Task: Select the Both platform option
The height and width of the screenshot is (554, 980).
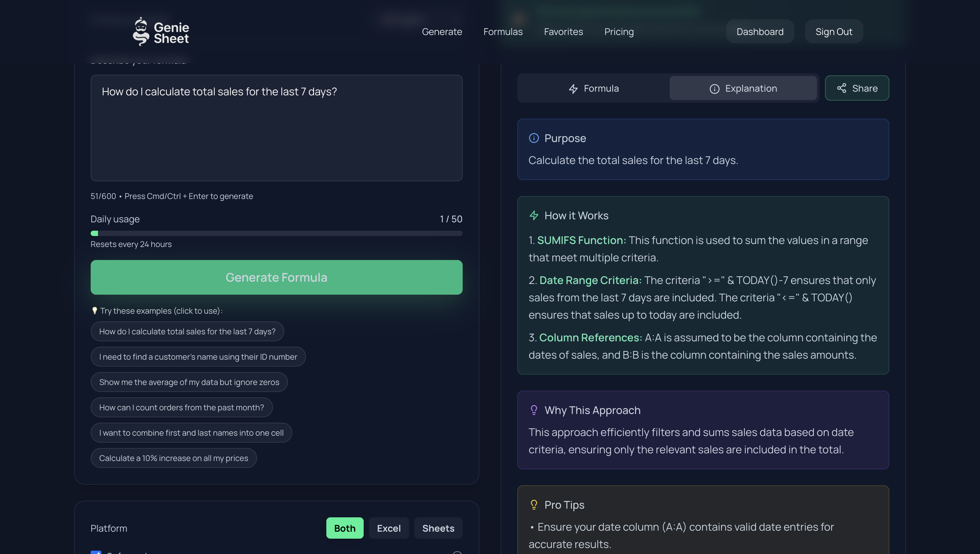Action: [344, 528]
